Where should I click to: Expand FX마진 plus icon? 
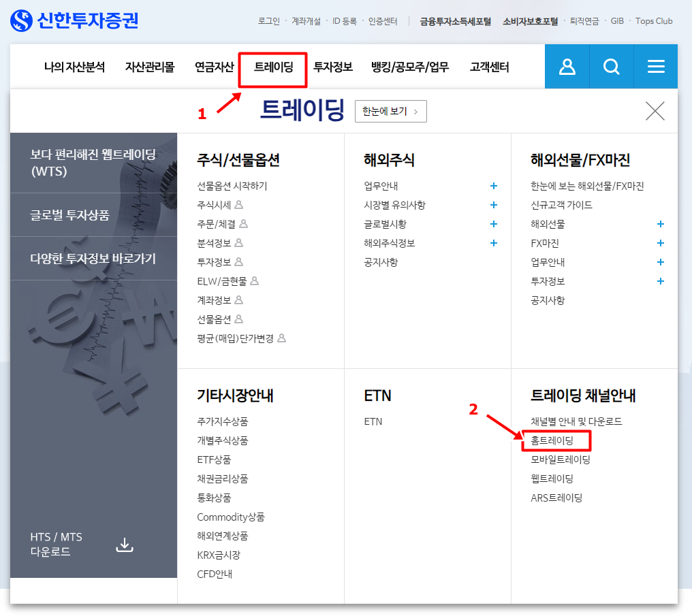[661, 243]
